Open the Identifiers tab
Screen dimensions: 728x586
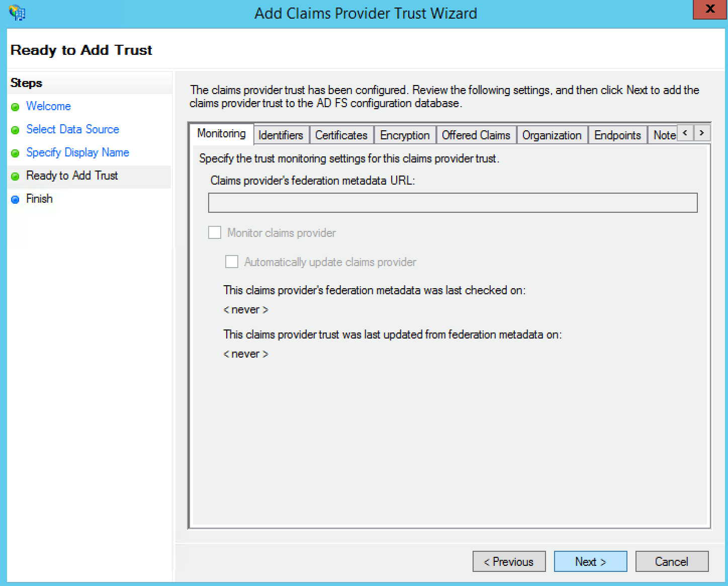[x=281, y=135]
